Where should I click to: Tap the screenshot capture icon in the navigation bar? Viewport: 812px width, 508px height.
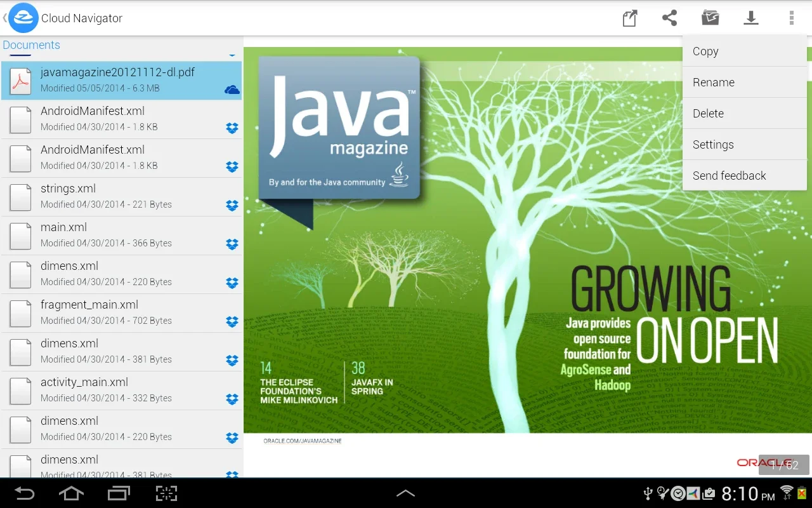(x=166, y=493)
